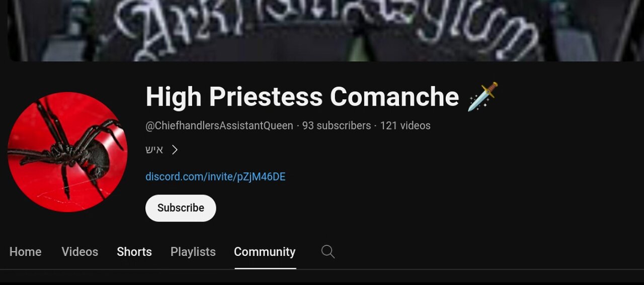The image size is (644, 285).
Task: Click the @ChiefhandlersAssistantQueen handle
Action: point(219,126)
